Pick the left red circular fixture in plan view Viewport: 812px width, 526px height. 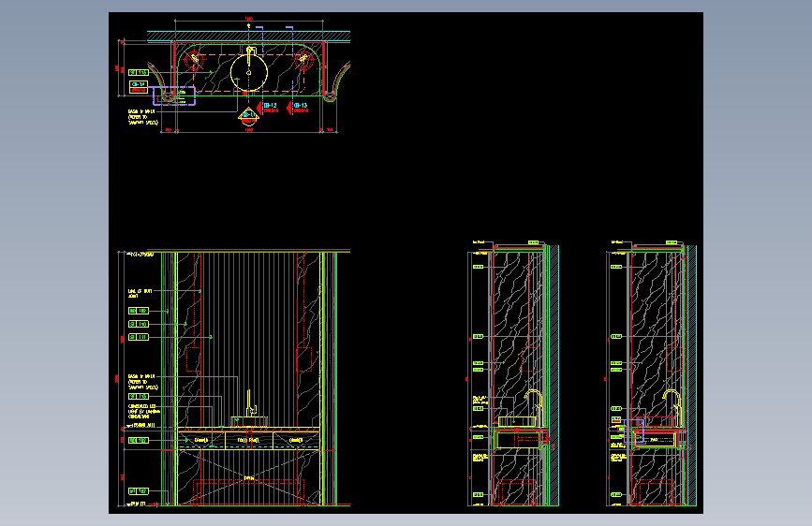194,61
